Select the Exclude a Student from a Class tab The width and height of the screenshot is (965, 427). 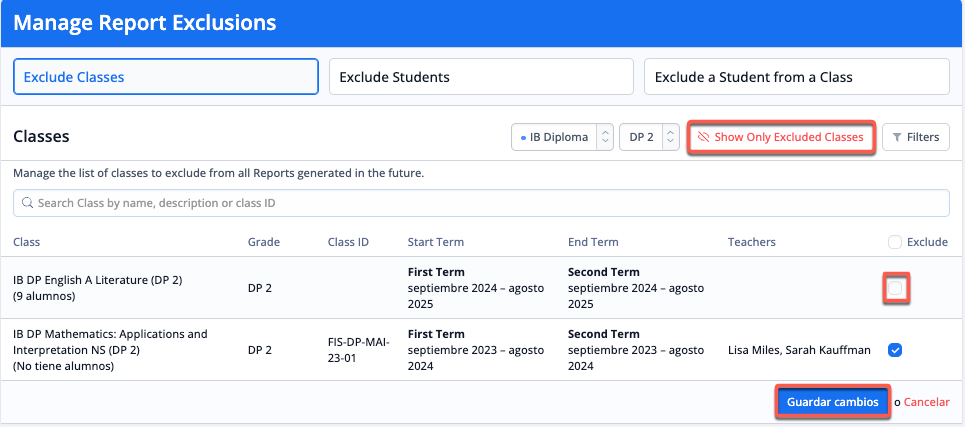tap(796, 76)
